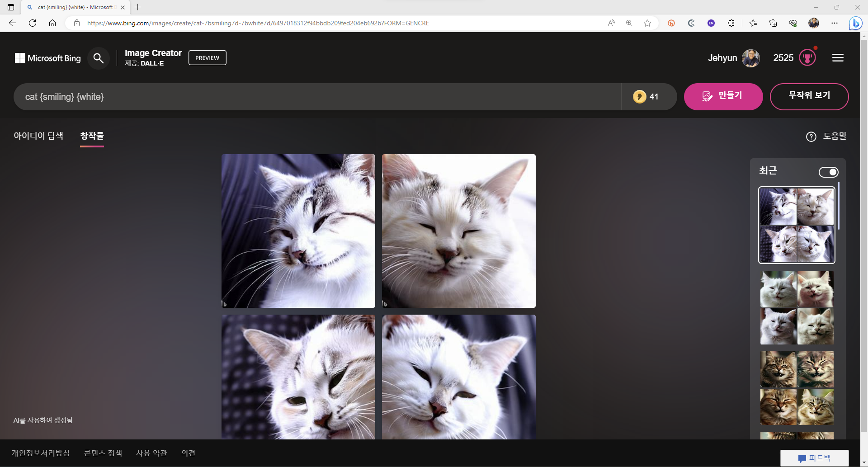Open the Extensions puzzle icon
The height and width of the screenshot is (467, 868).
pos(731,23)
